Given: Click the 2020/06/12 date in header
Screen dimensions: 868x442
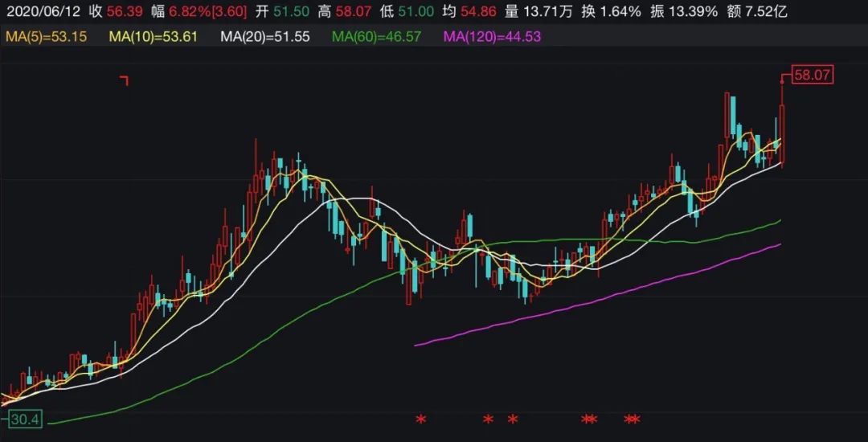Looking at the screenshot, I should (42, 12).
